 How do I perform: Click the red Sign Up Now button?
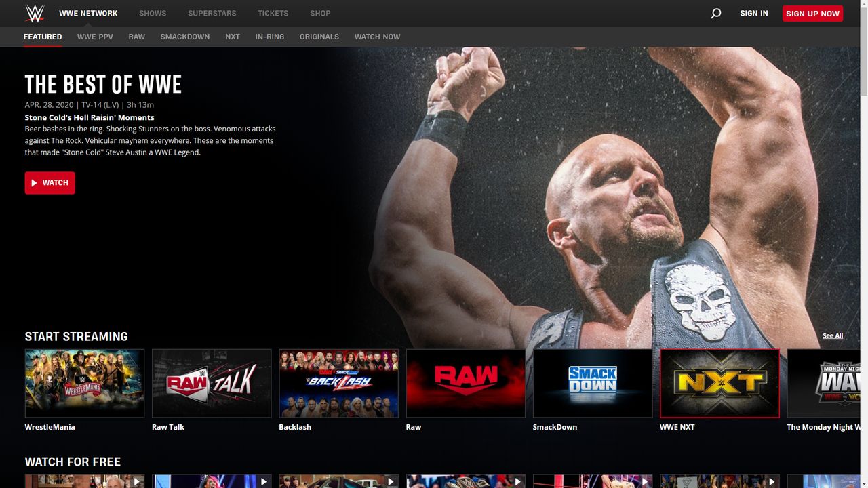812,14
